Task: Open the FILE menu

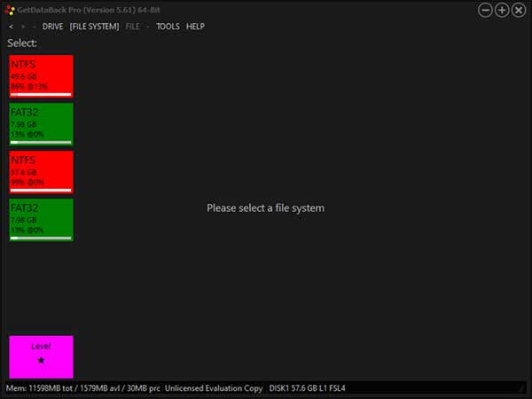Action: point(132,27)
